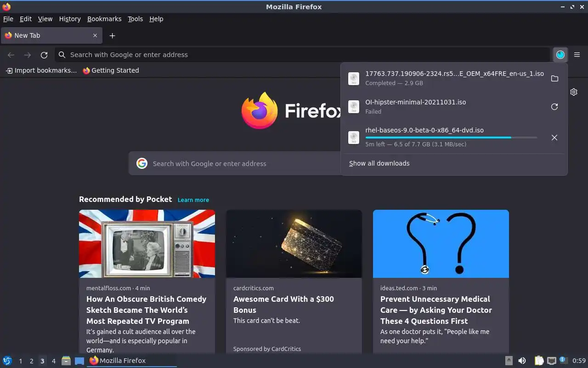
Task: Click the 'Sponsored by CardCritics' text
Action: 267,349
